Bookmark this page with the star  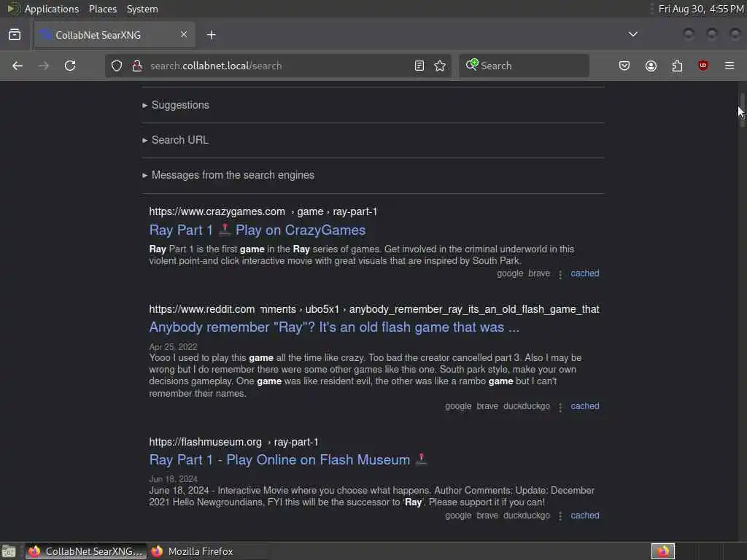[440, 66]
